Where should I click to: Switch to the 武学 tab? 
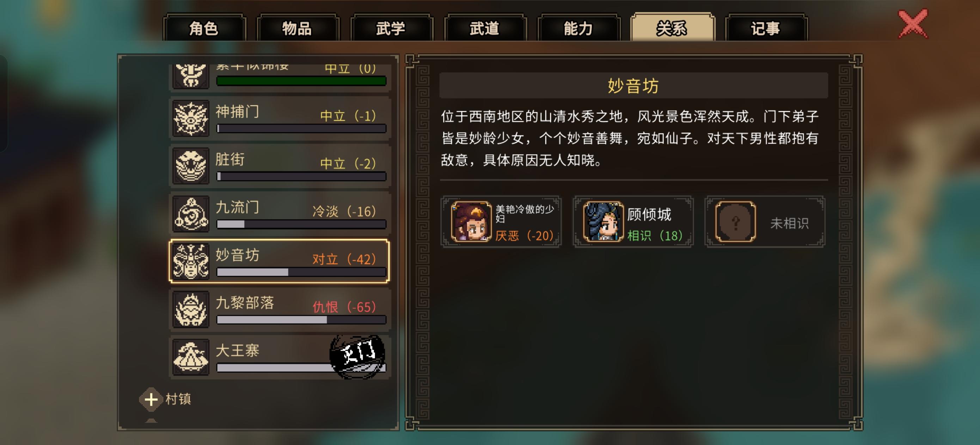pyautogui.click(x=391, y=28)
